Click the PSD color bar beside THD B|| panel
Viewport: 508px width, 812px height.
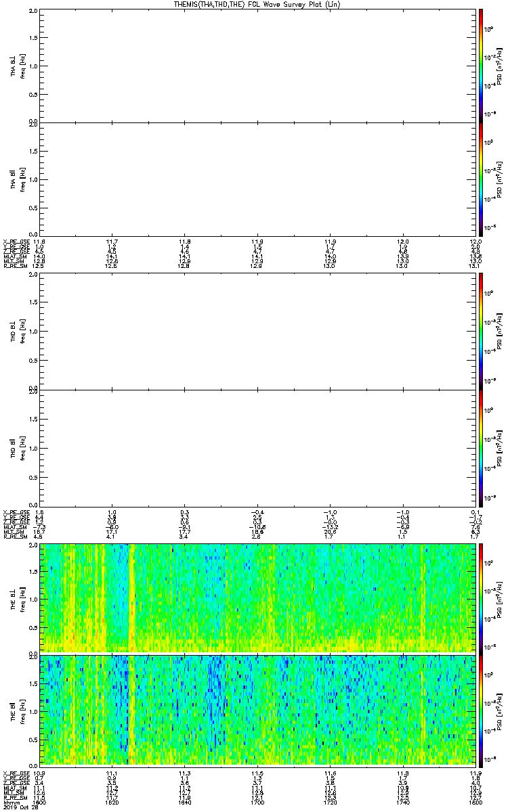[x=480, y=447]
